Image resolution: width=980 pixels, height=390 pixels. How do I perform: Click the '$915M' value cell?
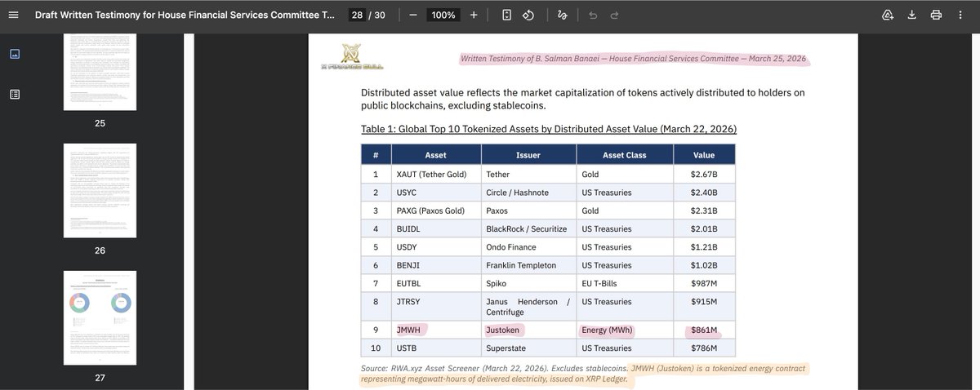point(704,307)
